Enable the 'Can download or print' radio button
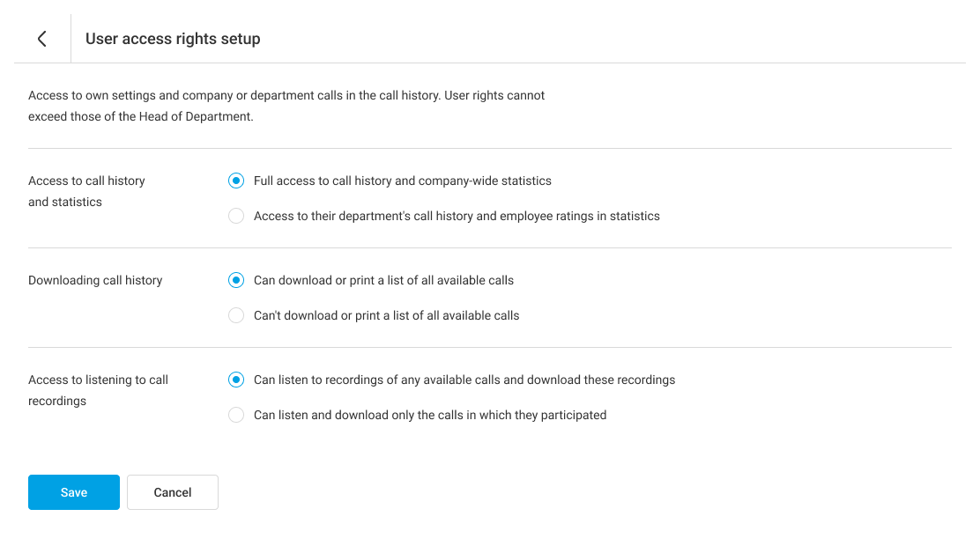Screen dimensions: 980x546 (x=236, y=280)
